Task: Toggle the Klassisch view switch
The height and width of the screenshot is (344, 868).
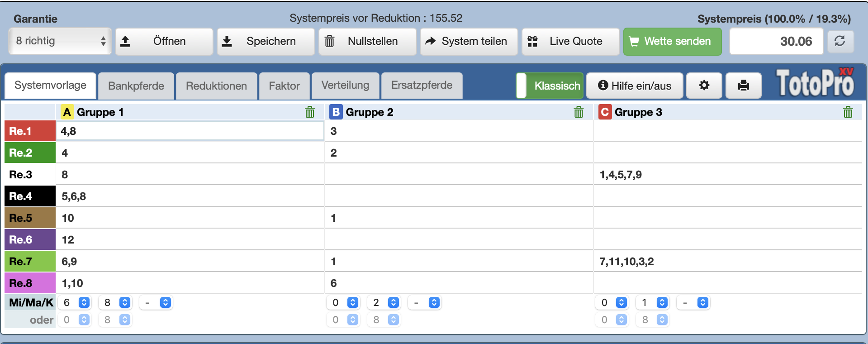Action: (x=549, y=86)
